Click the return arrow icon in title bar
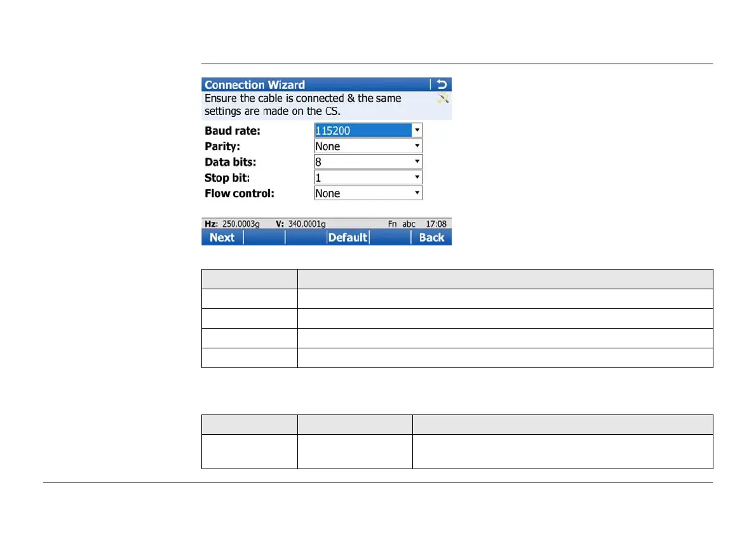Image resolution: width=756 pixels, height=534 pixels. click(x=442, y=85)
